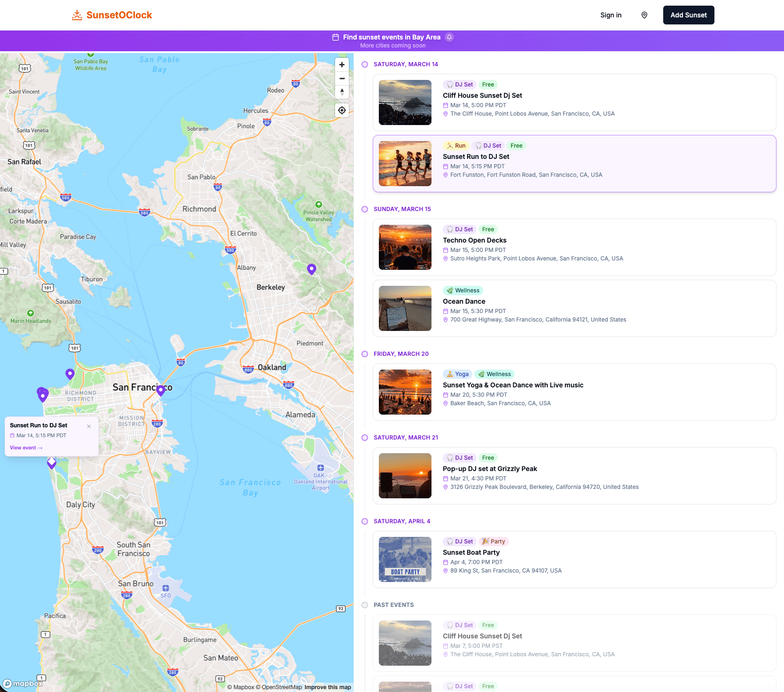Click the Yoga tag on Sunset Yoga event
Viewport: 784px width, 692px height.
click(x=457, y=374)
